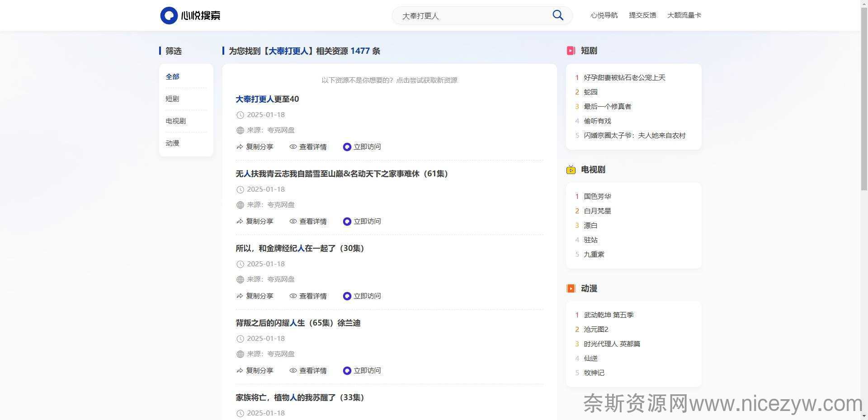
Task: Filter results by 短剧
Action: tap(172, 99)
